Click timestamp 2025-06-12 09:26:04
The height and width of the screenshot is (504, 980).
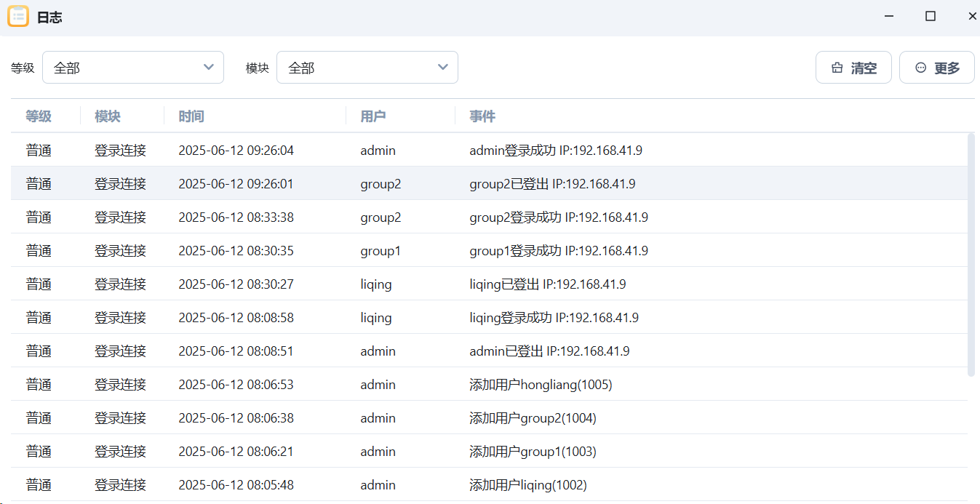[x=236, y=151]
